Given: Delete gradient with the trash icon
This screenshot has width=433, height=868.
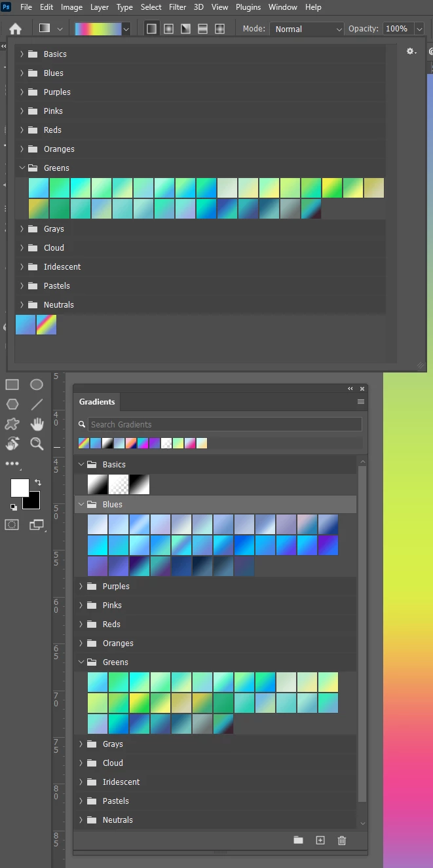Looking at the screenshot, I should coord(341,840).
